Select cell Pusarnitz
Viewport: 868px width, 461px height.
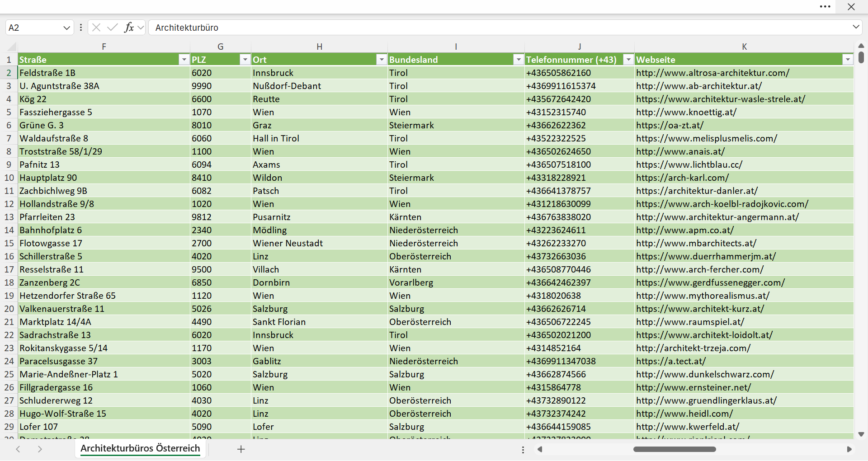[319, 217]
